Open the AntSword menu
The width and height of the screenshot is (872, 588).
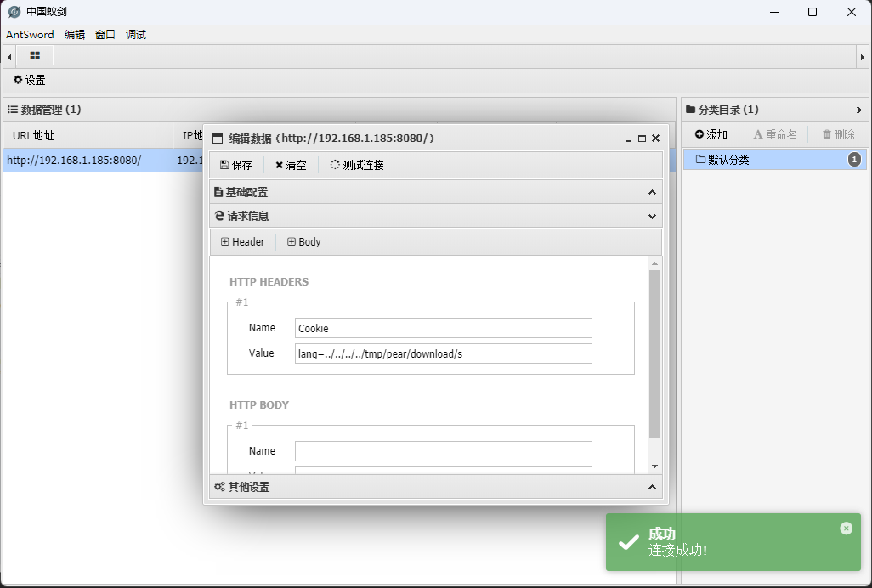coord(30,35)
